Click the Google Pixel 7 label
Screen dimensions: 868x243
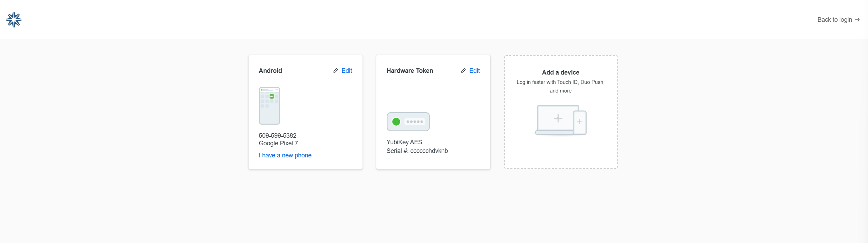click(278, 143)
